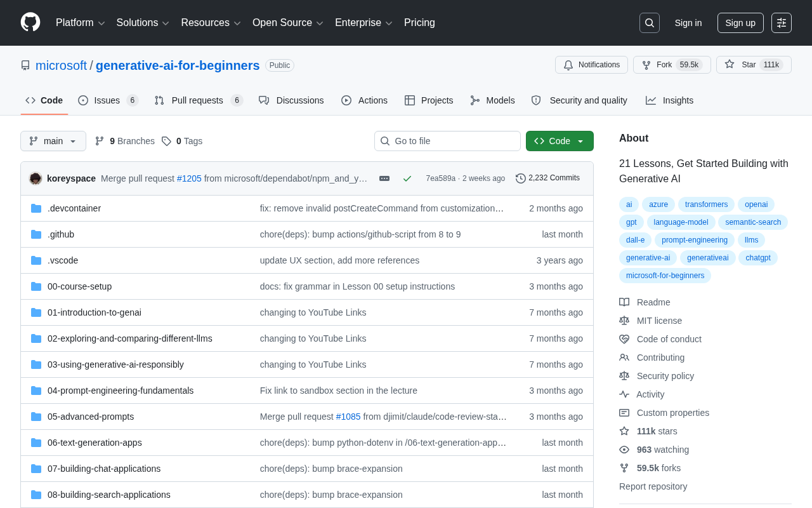812x508 pixels.
Task: Click the 04-prompt-engineering-fundamentals folder icon
Action: 36,391
